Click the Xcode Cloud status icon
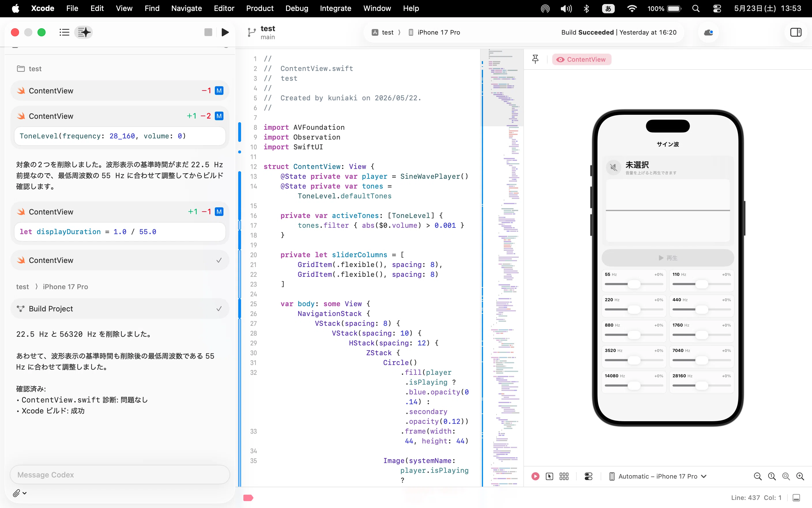Viewport: 812px width, 508px height. pos(708,32)
